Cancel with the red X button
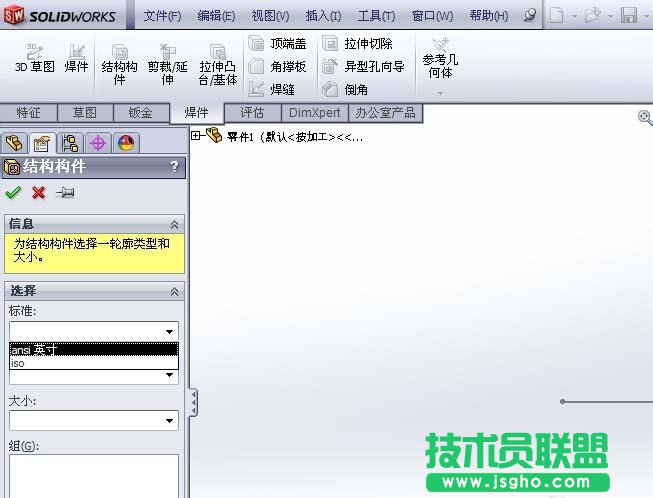The width and height of the screenshot is (653, 498). (38, 192)
